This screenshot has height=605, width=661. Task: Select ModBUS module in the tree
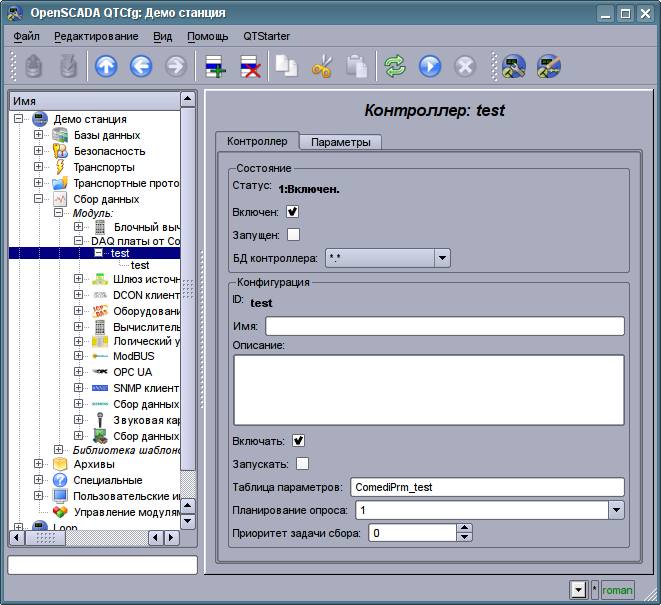(x=133, y=356)
